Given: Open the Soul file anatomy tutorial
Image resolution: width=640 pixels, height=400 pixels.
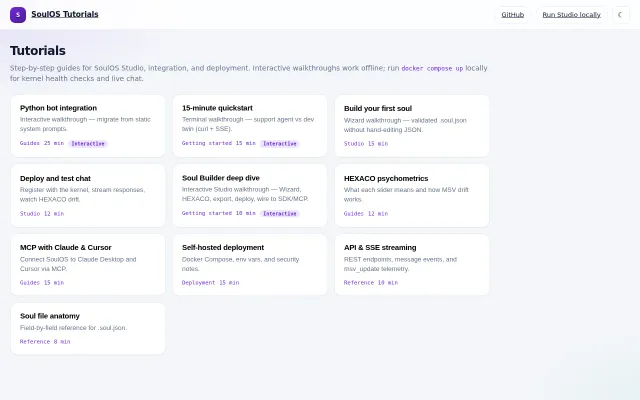Looking at the screenshot, I should [88, 329].
